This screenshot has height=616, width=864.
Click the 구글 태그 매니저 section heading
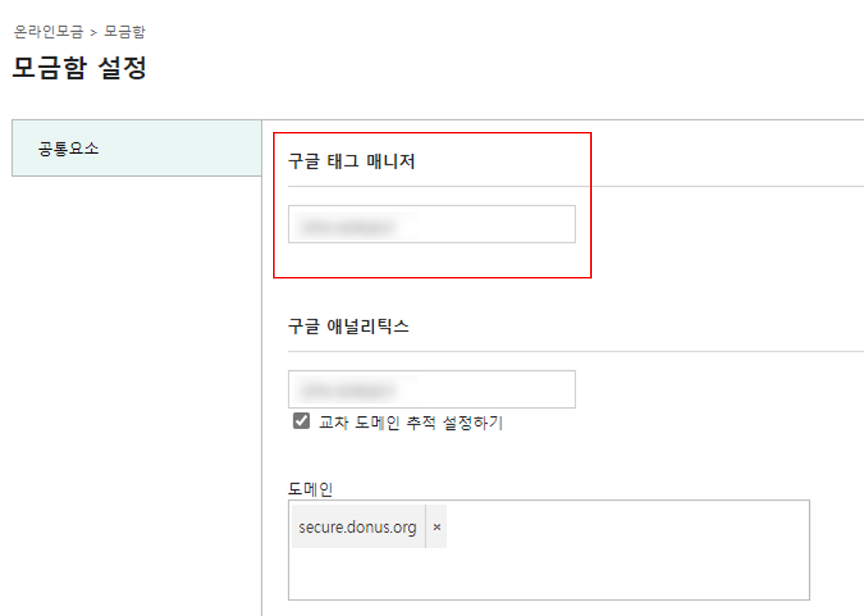coord(352,161)
